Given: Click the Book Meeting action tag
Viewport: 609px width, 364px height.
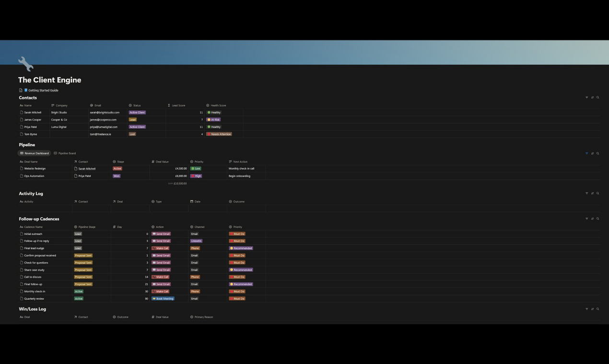Looking at the screenshot, I should (x=163, y=298).
